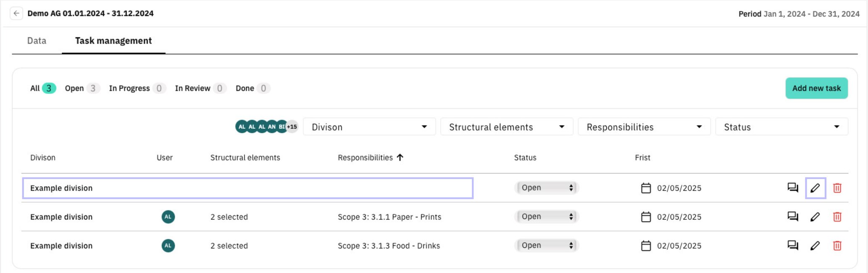Delete the Paper - Prints task

(837, 217)
